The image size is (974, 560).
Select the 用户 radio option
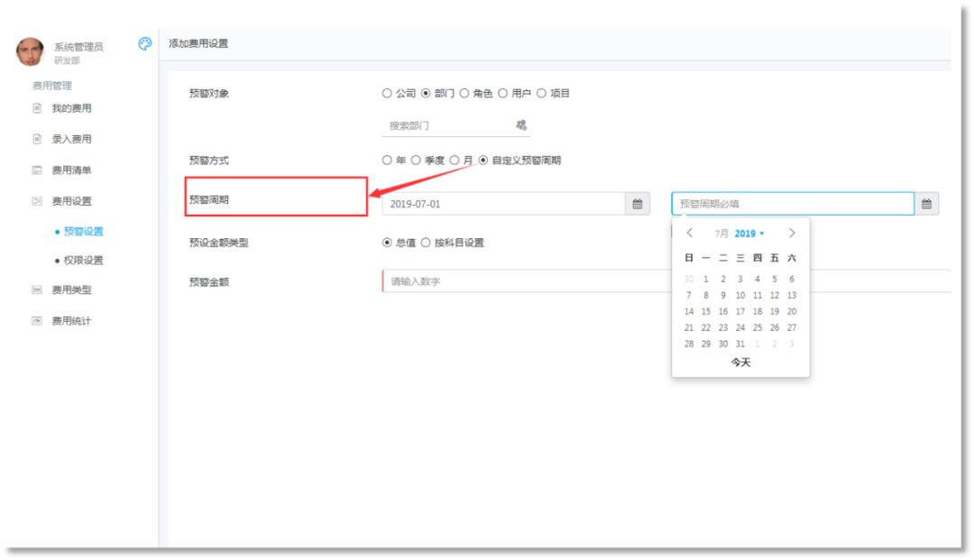coord(502,93)
